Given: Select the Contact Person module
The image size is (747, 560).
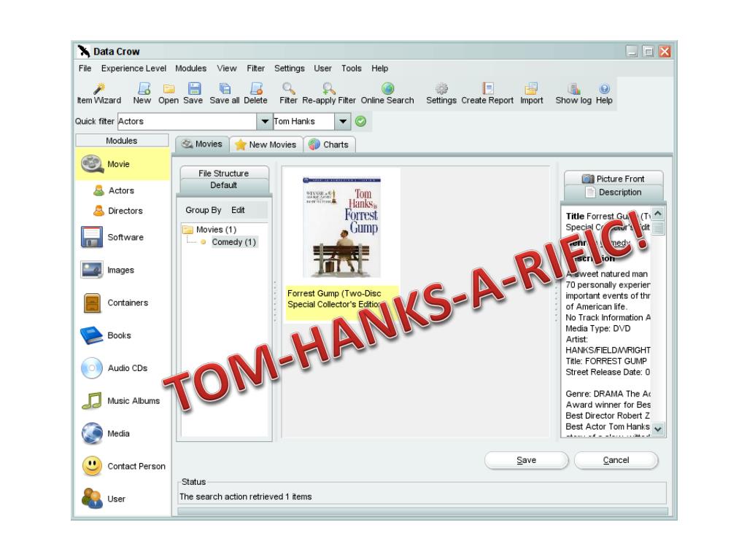Looking at the screenshot, I should pos(123,466).
